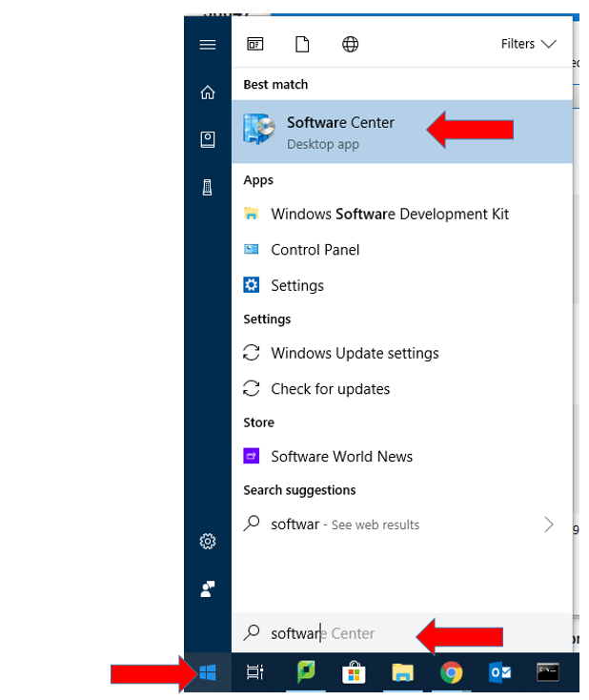The image size is (589, 700).
Task: Expand the Filters dropdown
Action: (528, 44)
